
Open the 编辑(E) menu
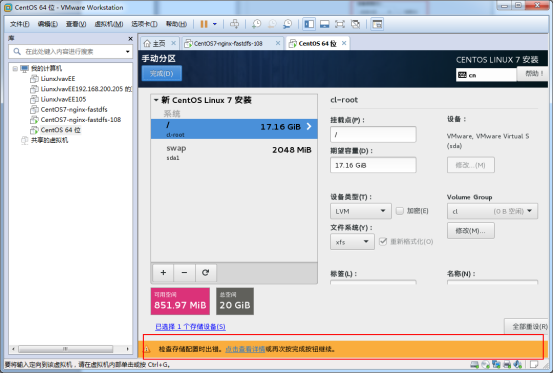(48, 24)
